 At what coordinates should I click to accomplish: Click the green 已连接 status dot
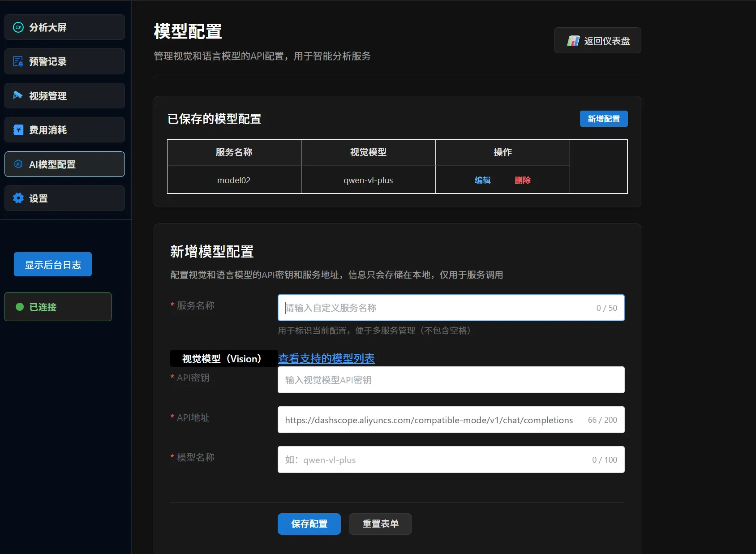pyautogui.click(x=20, y=307)
